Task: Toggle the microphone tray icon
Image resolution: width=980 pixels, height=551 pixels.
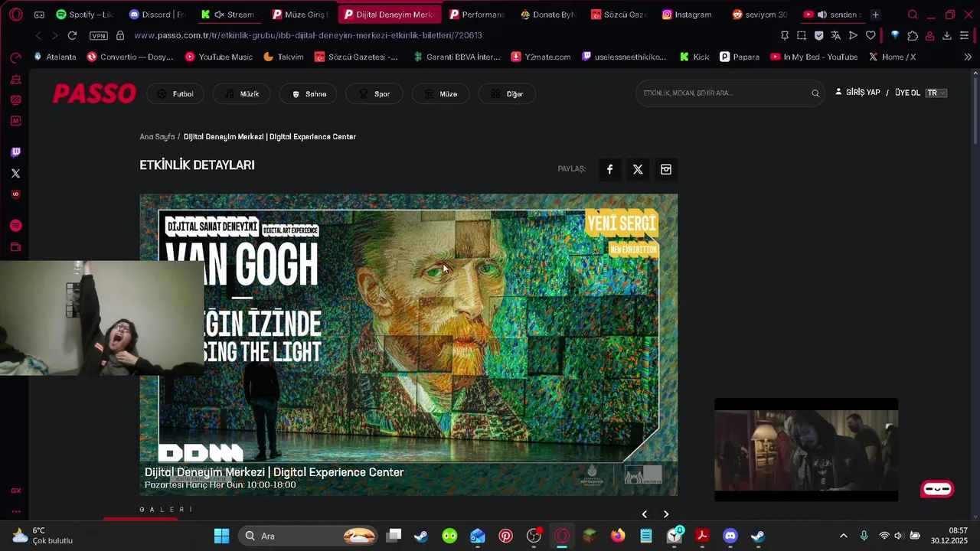Action: [864, 536]
